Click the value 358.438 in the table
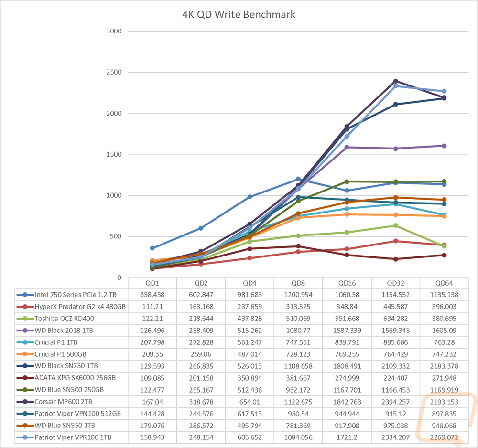This screenshot has width=478, height=448. (152, 295)
